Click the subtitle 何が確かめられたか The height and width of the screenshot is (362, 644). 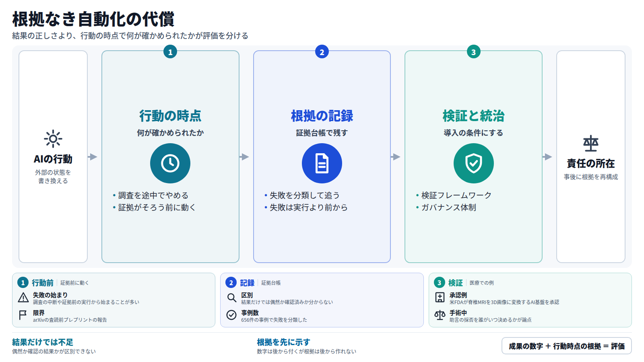tap(170, 133)
